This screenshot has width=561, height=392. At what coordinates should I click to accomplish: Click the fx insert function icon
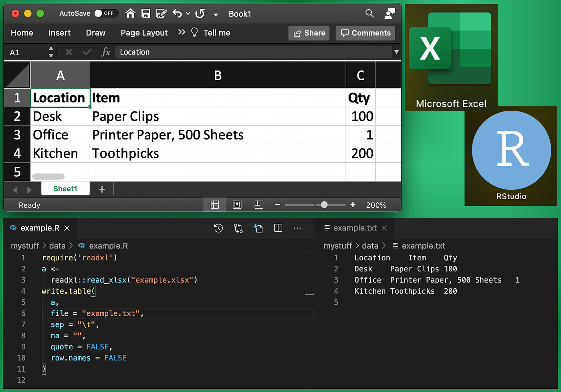[x=106, y=52]
